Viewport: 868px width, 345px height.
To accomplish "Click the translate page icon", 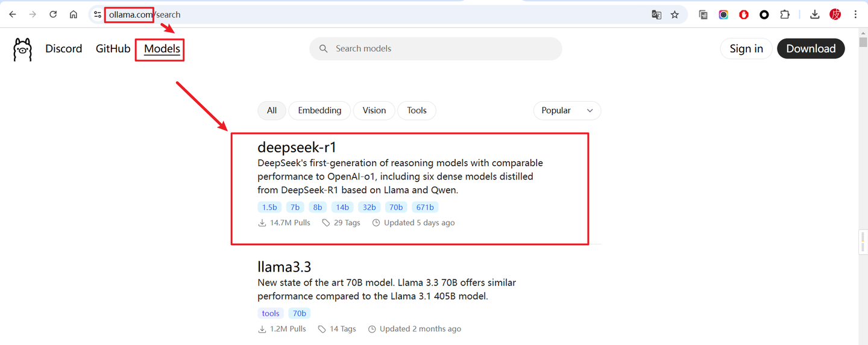I will tap(656, 14).
